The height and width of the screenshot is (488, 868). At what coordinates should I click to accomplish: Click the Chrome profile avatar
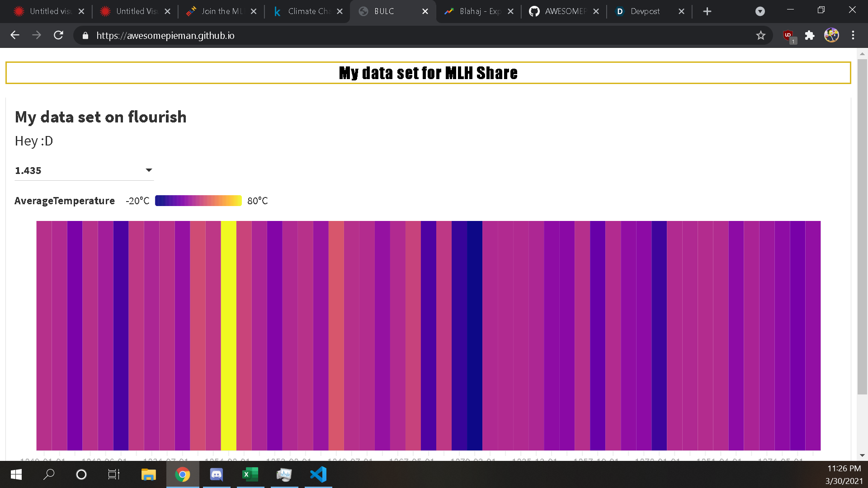[832, 35]
